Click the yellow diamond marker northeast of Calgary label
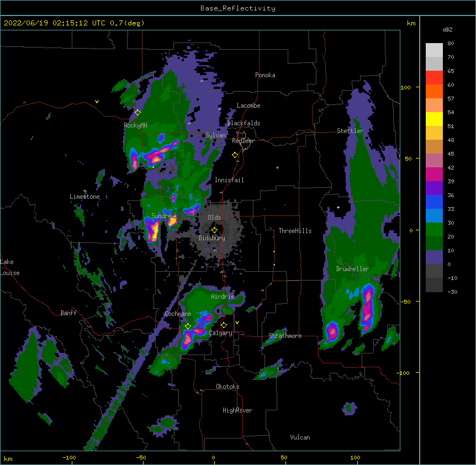476x465 pixels. (224, 325)
